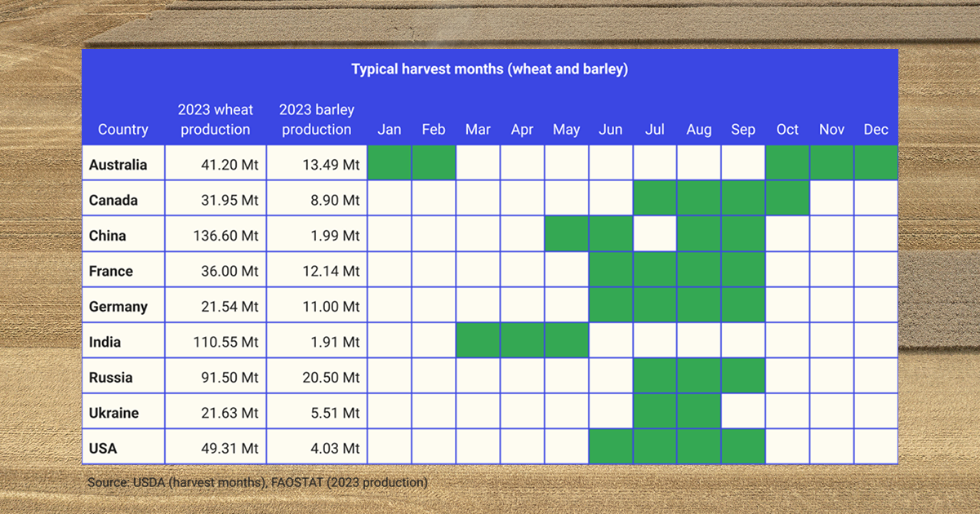The image size is (980, 514).
Task: Click China's empty July cell
Action: pos(654,235)
